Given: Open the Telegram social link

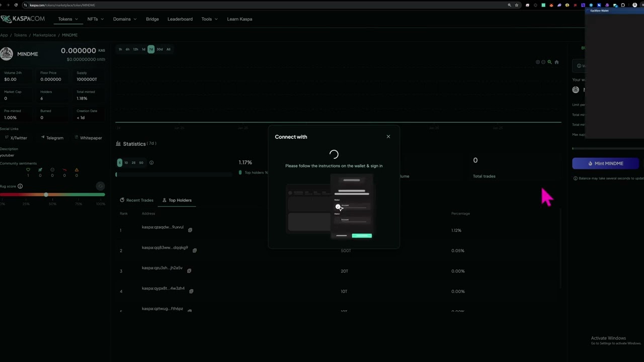Looking at the screenshot, I should 52,138.
